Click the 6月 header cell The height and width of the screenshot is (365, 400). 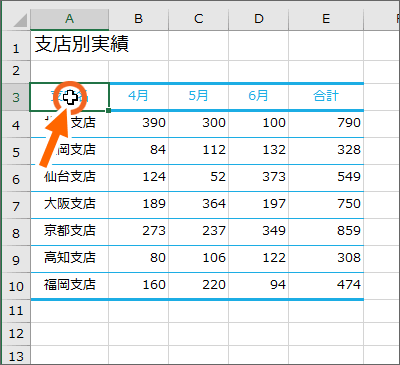click(259, 97)
